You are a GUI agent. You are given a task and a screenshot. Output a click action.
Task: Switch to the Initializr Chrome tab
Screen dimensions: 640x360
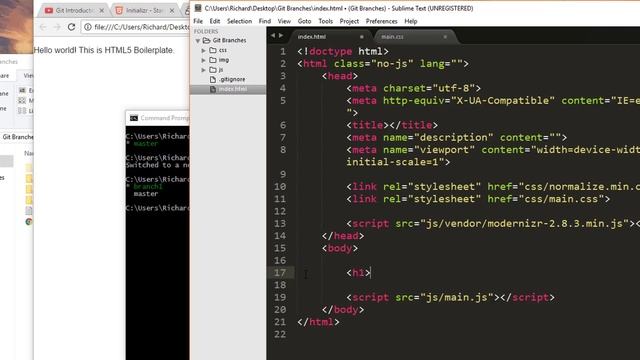pyautogui.click(x=144, y=10)
